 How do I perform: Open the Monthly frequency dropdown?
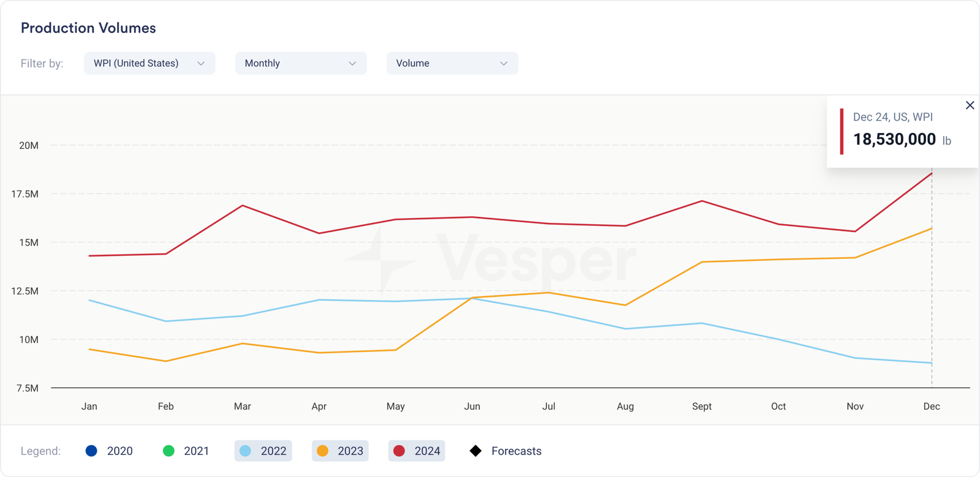click(x=300, y=63)
